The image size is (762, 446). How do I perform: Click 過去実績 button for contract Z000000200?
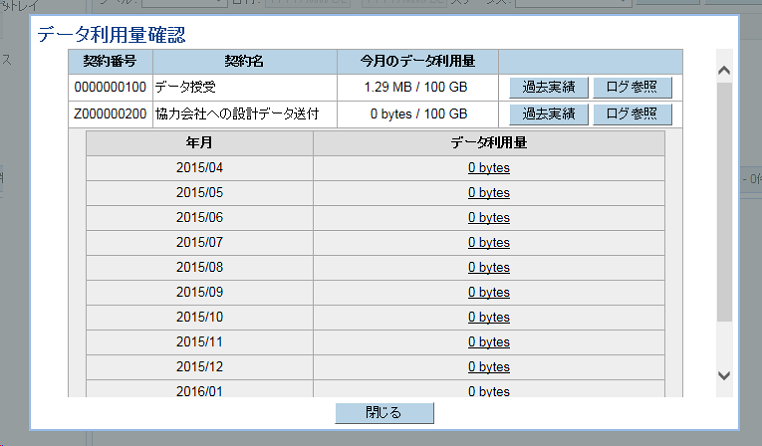549,114
